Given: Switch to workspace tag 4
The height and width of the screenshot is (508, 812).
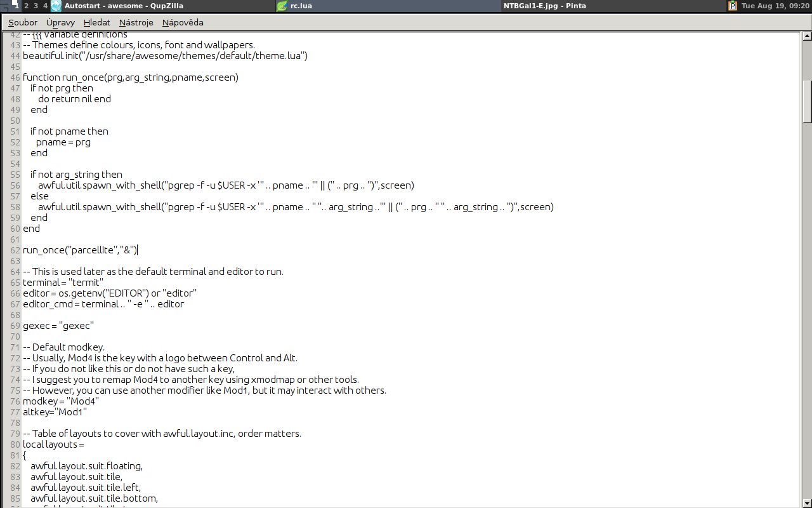Looking at the screenshot, I should (45, 6).
